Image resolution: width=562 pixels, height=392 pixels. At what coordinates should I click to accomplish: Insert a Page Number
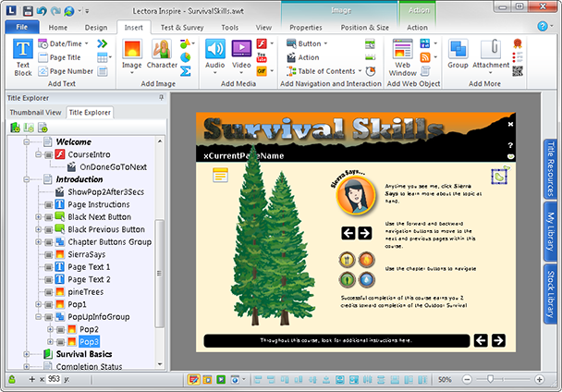coord(66,71)
